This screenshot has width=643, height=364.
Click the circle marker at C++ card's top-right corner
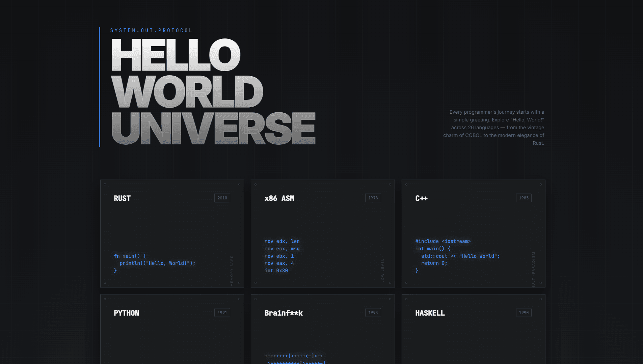[x=540, y=184]
